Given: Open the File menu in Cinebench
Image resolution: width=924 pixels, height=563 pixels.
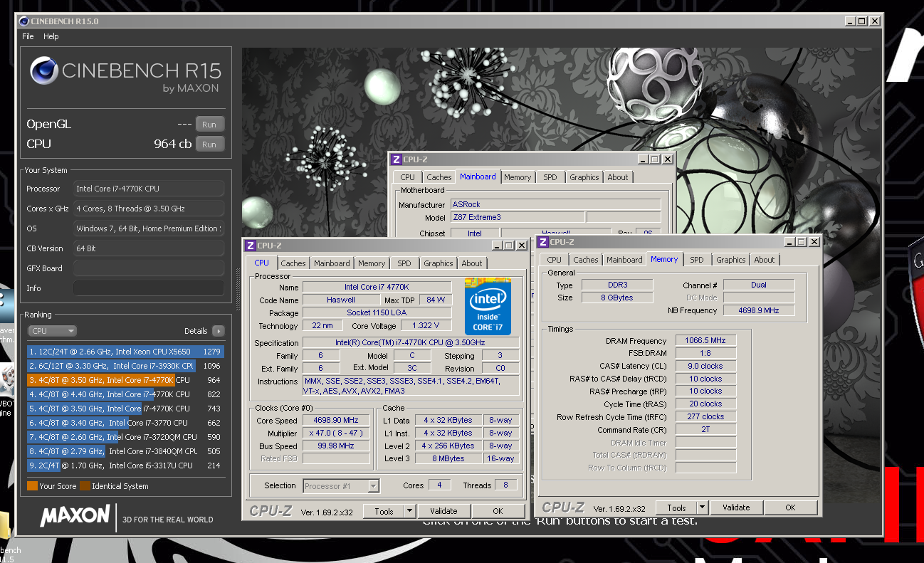Looking at the screenshot, I should pos(28,36).
